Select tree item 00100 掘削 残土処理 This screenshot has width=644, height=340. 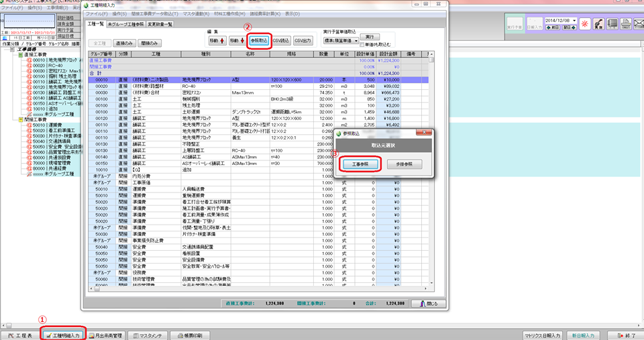point(54,76)
